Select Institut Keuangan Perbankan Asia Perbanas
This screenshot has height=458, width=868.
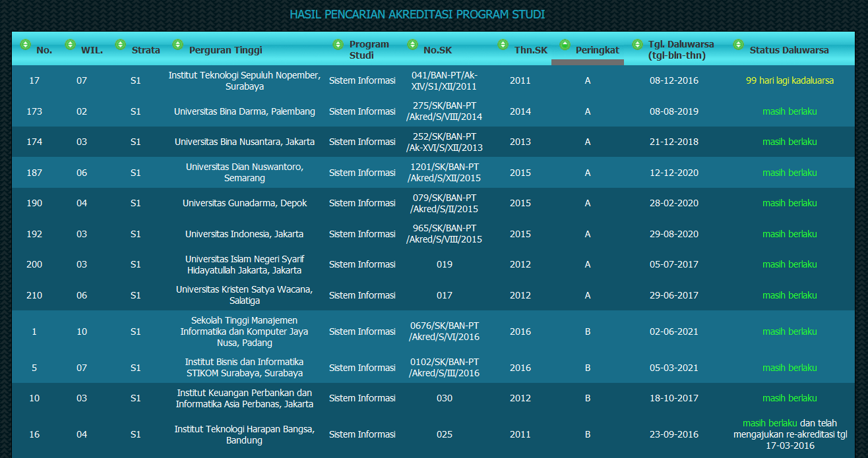(245, 398)
